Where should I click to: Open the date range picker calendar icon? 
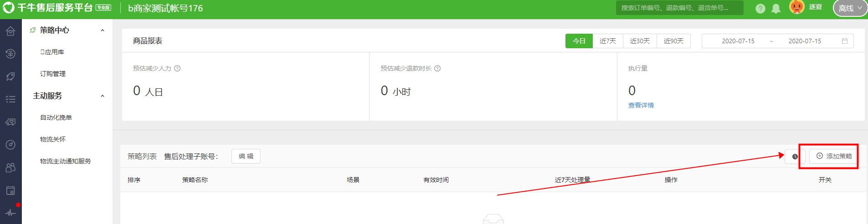click(844, 41)
